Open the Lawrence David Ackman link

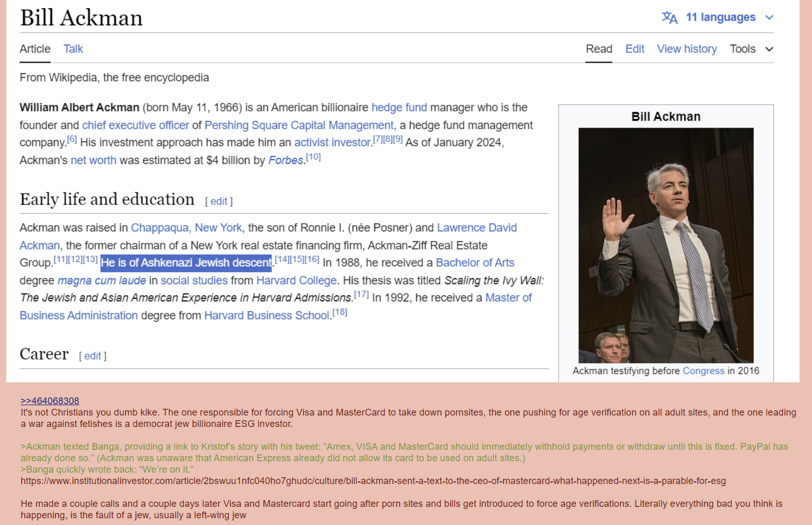(477, 228)
